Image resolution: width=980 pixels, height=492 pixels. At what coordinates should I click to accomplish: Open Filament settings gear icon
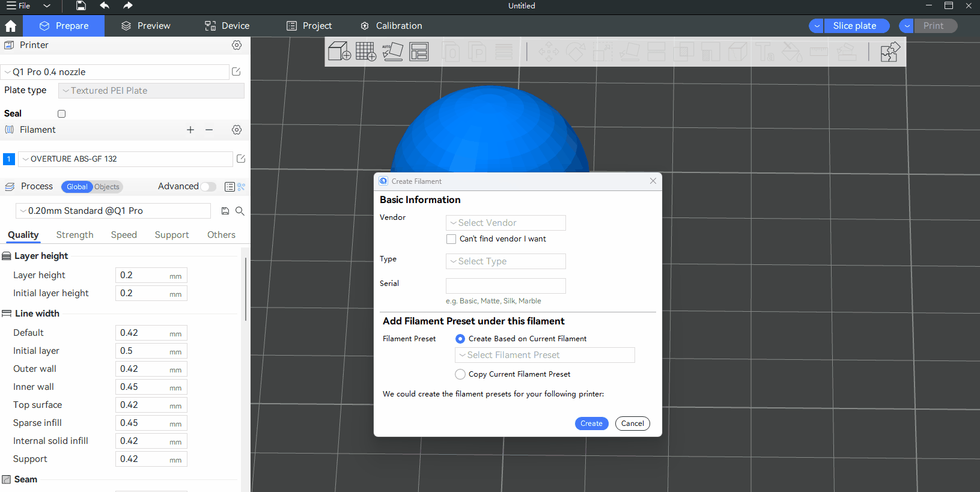(x=237, y=130)
